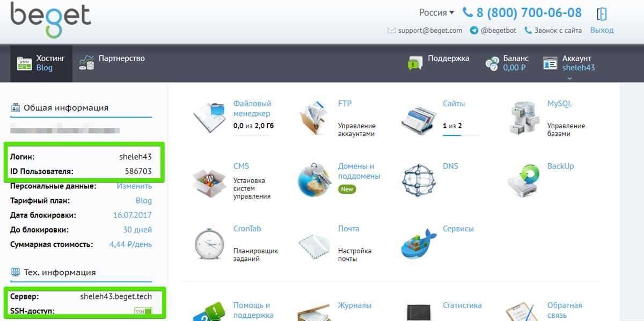Click the Sites 1 из 2 usage bar
Viewport: 644px width, 321px height.
click(x=461, y=136)
